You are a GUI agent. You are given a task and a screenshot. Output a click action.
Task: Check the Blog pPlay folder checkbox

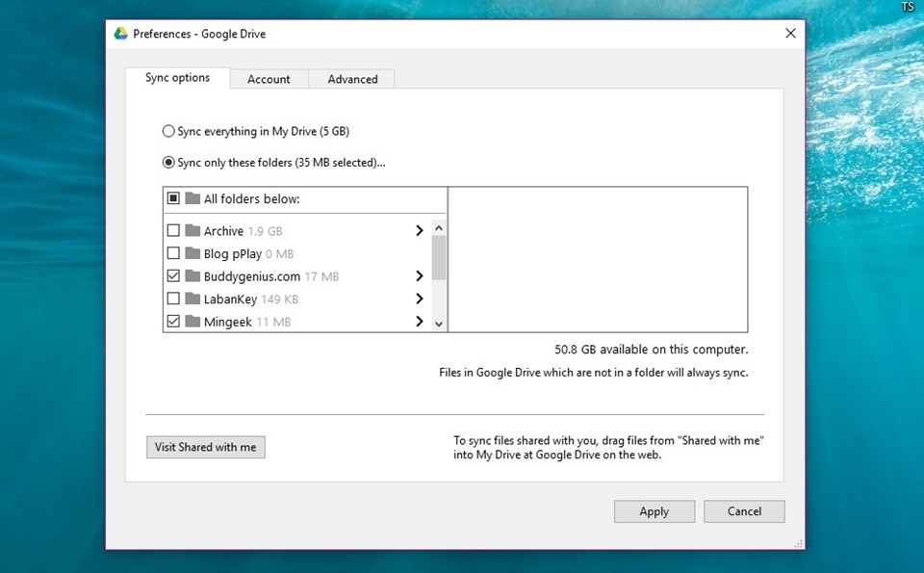[173, 253]
